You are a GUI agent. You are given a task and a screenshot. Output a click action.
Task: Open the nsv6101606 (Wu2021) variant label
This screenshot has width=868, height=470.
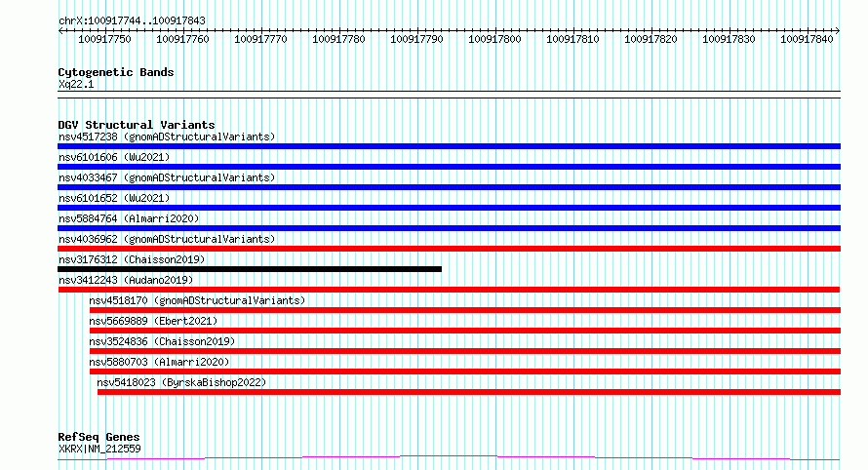(114, 157)
